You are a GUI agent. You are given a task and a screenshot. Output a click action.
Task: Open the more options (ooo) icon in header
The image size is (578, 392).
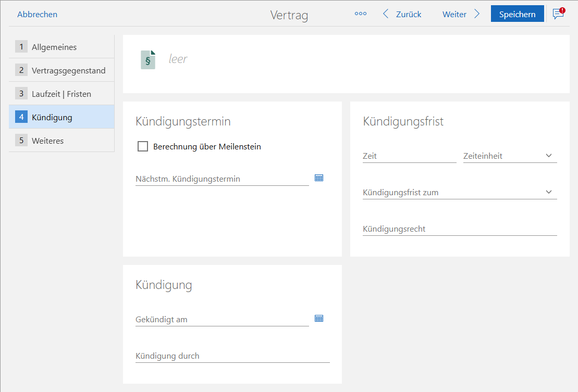(360, 14)
